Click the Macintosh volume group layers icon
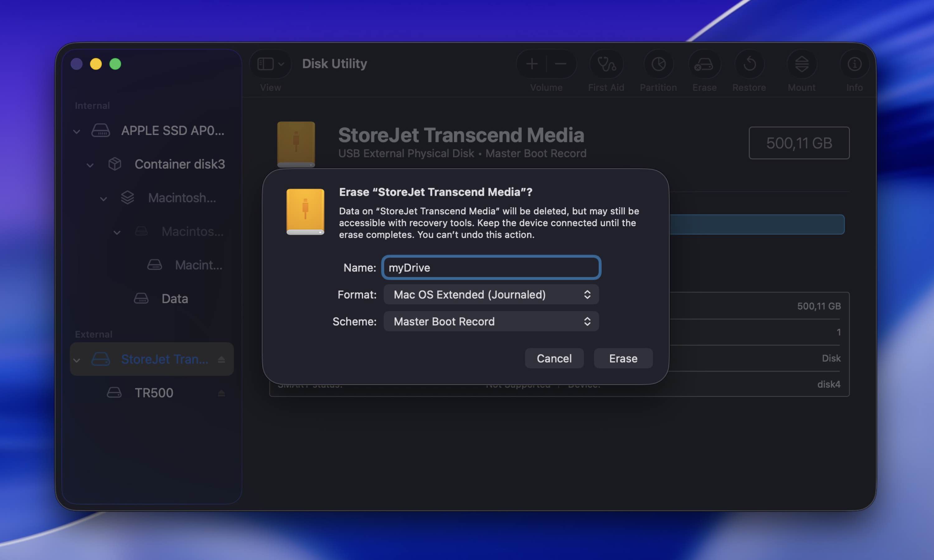This screenshot has height=560, width=934. [128, 197]
